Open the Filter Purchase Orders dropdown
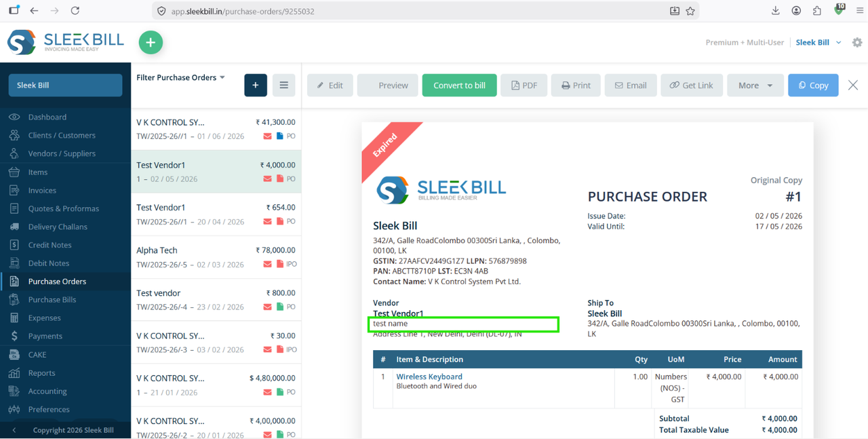The width and height of the screenshot is (868, 439). pyautogui.click(x=180, y=77)
